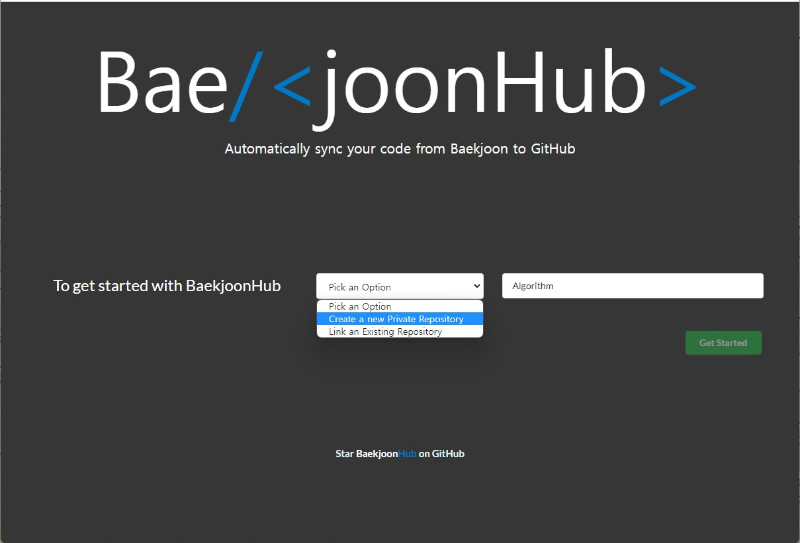The width and height of the screenshot is (800, 543).
Task: Click 'Automatically sync your code' subtitle text
Action: (400, 149)
